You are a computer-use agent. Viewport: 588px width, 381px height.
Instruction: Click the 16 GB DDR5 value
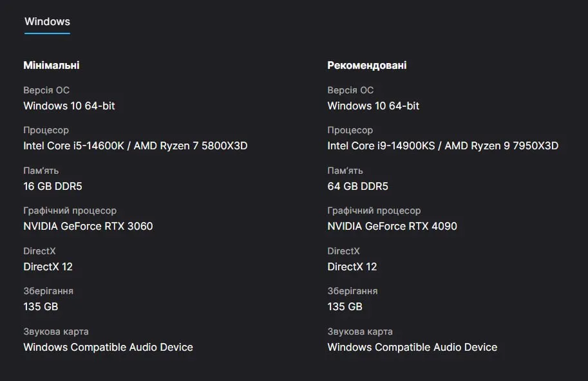click(53, 186)
